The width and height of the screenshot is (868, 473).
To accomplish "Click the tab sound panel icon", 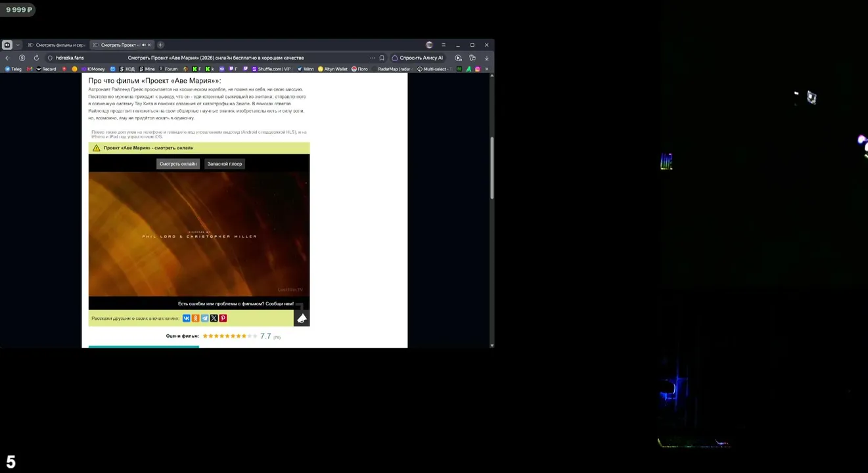I will [x=7, y=45].
